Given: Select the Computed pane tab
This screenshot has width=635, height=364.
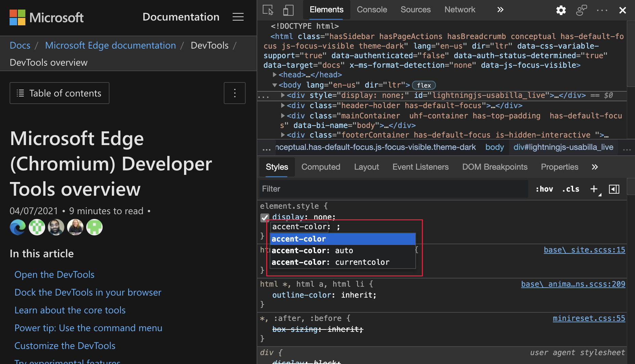Looking at the screenshot, I should point(321,167).
